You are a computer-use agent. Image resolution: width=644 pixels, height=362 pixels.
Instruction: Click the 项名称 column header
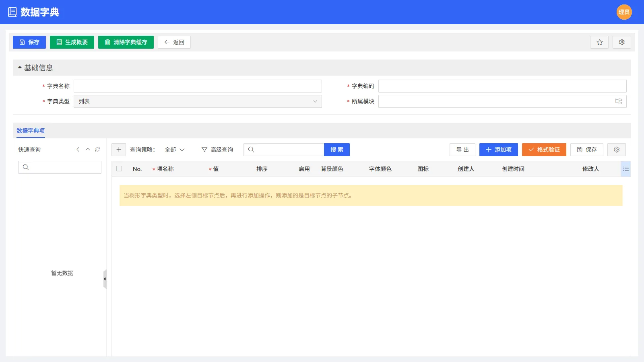pos(165,169)
